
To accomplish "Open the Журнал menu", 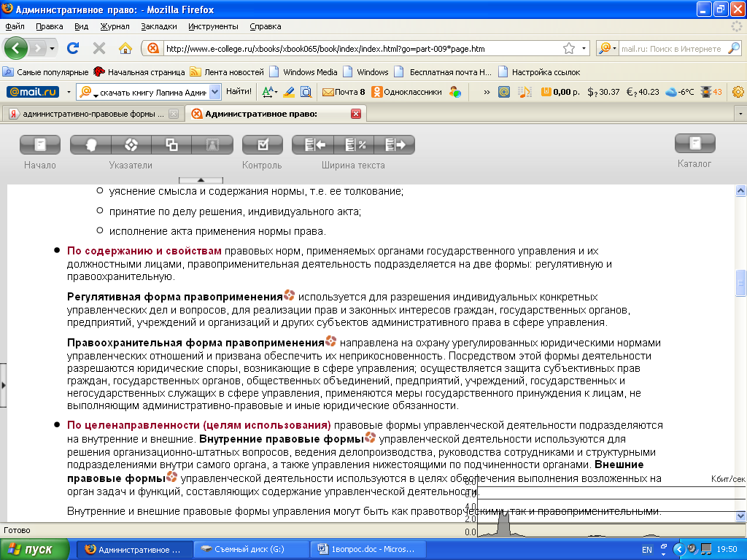I will point(115,27).
